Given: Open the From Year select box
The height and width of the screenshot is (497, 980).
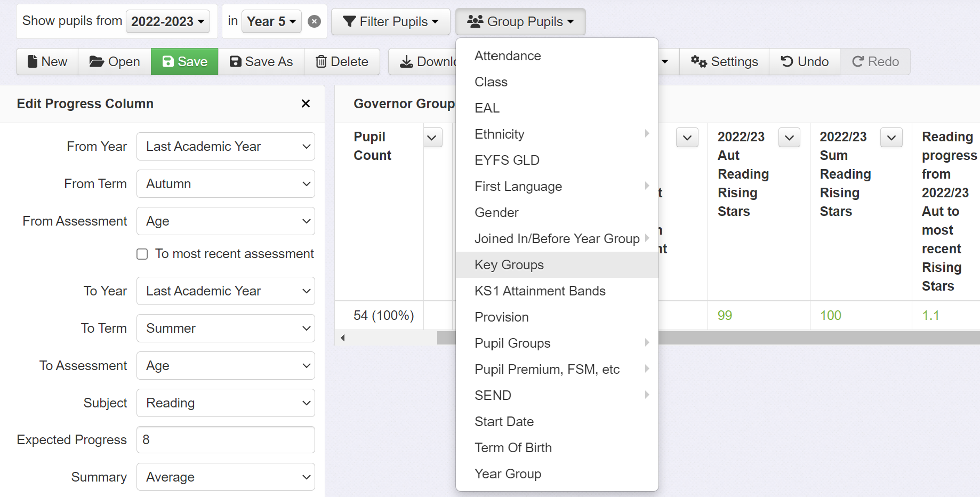Looking at the screenshot, I should pos(226,147).
